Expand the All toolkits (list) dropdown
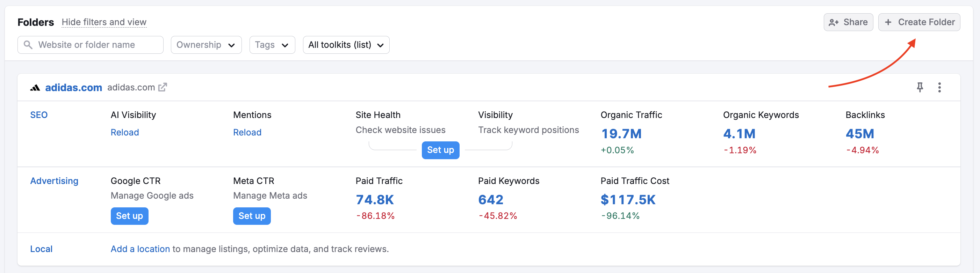The height and width of the screenshot is (273, 980). 346,45
